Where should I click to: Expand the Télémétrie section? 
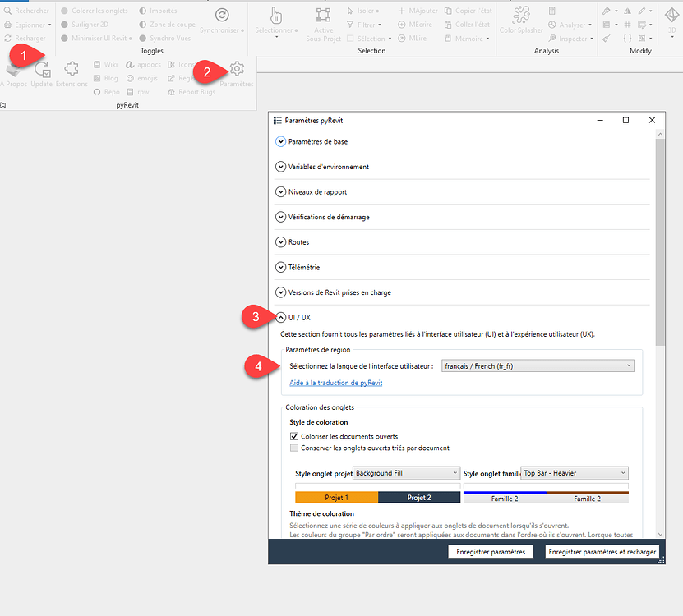point(279,265)
